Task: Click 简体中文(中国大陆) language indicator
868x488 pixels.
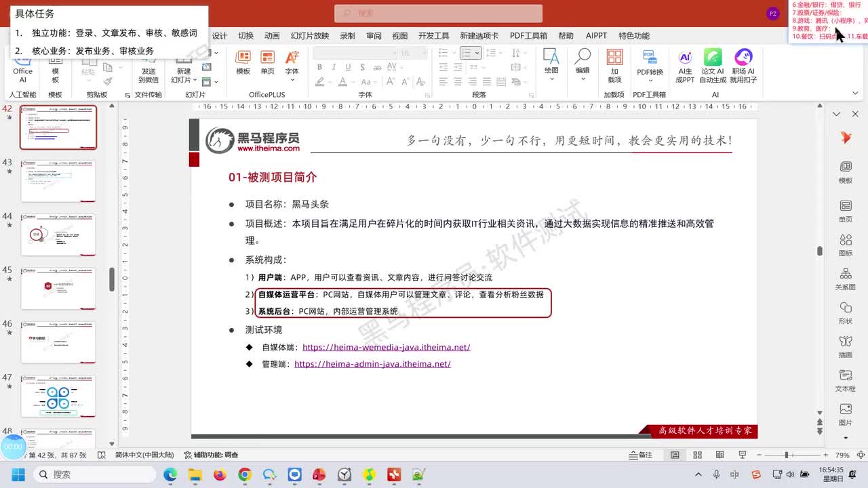Action: (x=144, y=455)
